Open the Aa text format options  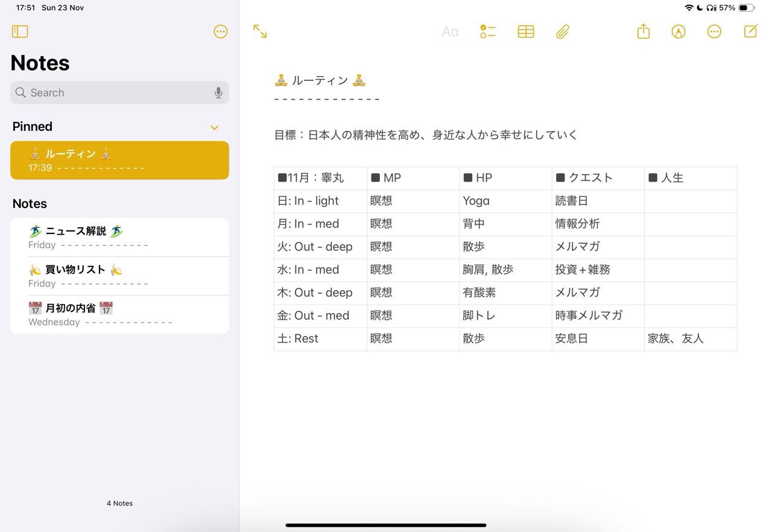click(x=450, y=32)
